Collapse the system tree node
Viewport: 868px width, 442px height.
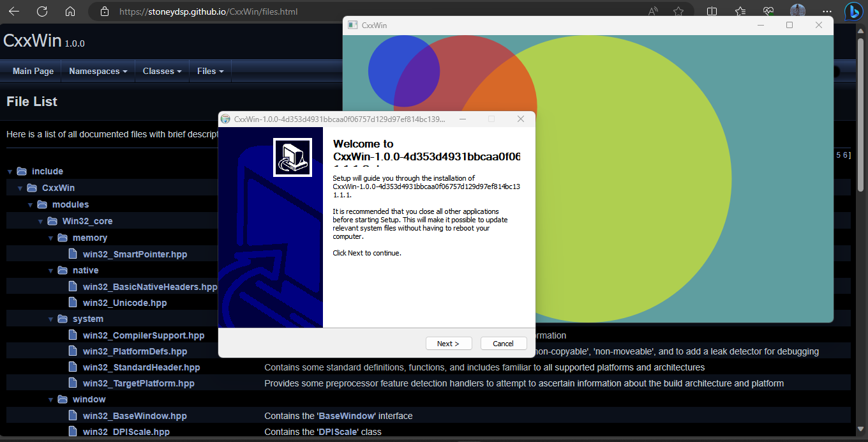[x=51, y=319]
